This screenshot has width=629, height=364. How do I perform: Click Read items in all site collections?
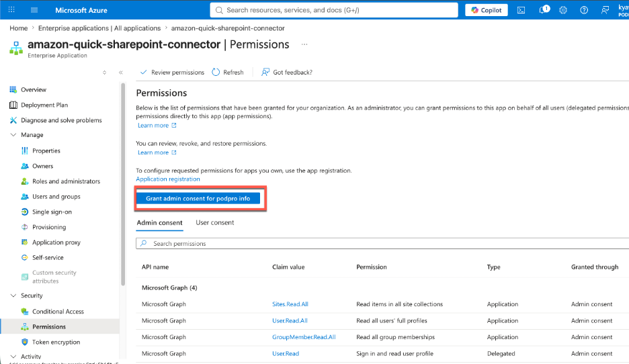coord(400,304)
